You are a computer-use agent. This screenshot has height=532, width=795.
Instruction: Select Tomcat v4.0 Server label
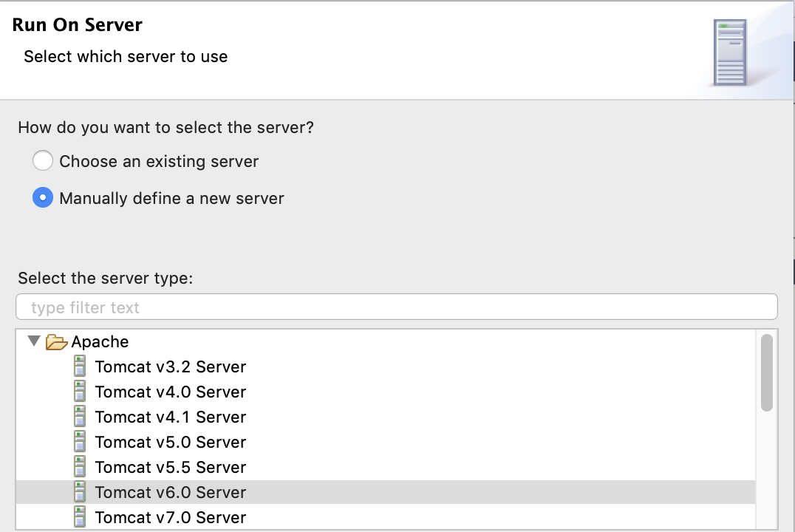tap(171, 392)
